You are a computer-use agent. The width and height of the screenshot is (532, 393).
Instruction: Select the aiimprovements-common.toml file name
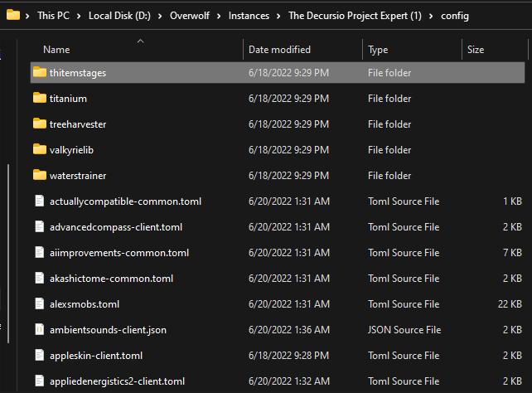119,253
